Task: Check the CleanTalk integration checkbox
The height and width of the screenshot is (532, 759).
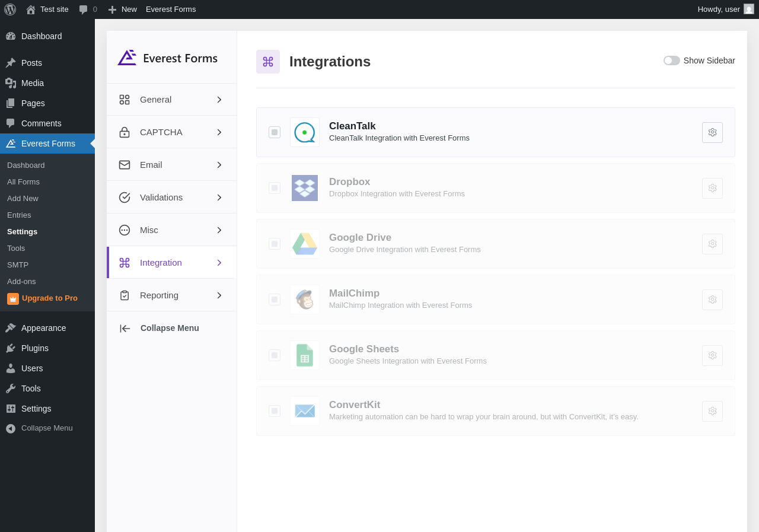Action: pyautogui.click(x=275, y=132)
